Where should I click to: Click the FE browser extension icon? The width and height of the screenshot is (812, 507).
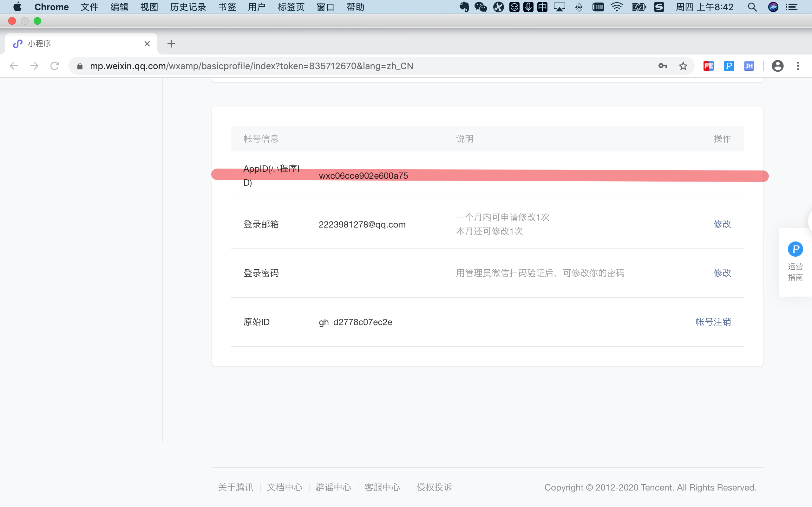[708, 66]
